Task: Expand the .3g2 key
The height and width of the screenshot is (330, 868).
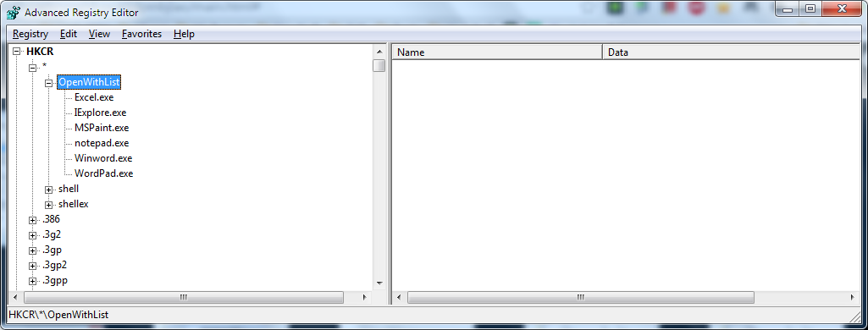Action: [x=32, y=235]
